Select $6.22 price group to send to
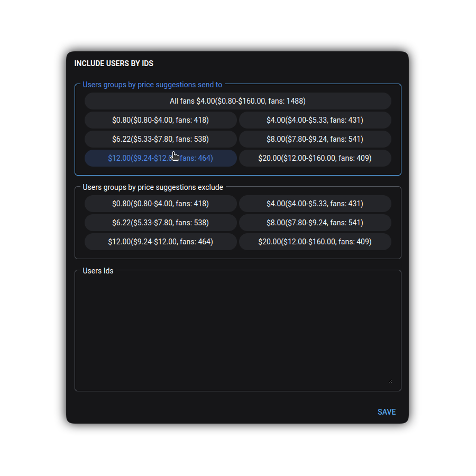This screenshot has width=476, height=476. pyautogui.click(x=160, y=139)
